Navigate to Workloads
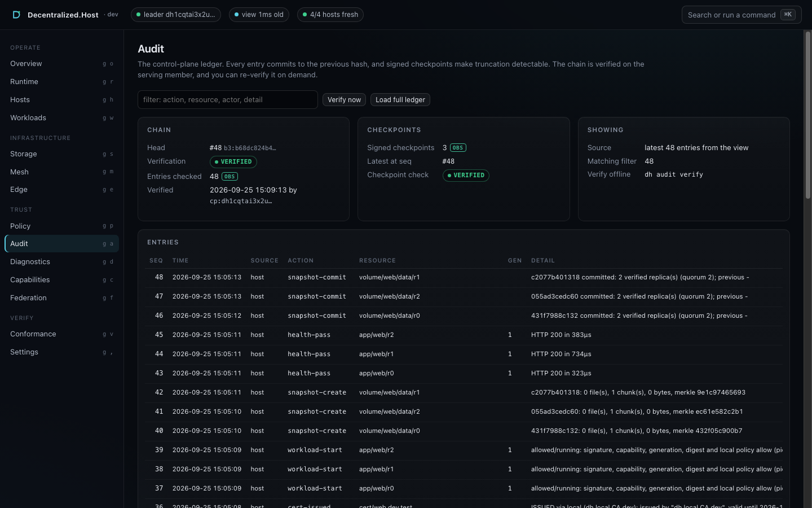This screenshot has height=508, width=812. click(x=62, y=118)
